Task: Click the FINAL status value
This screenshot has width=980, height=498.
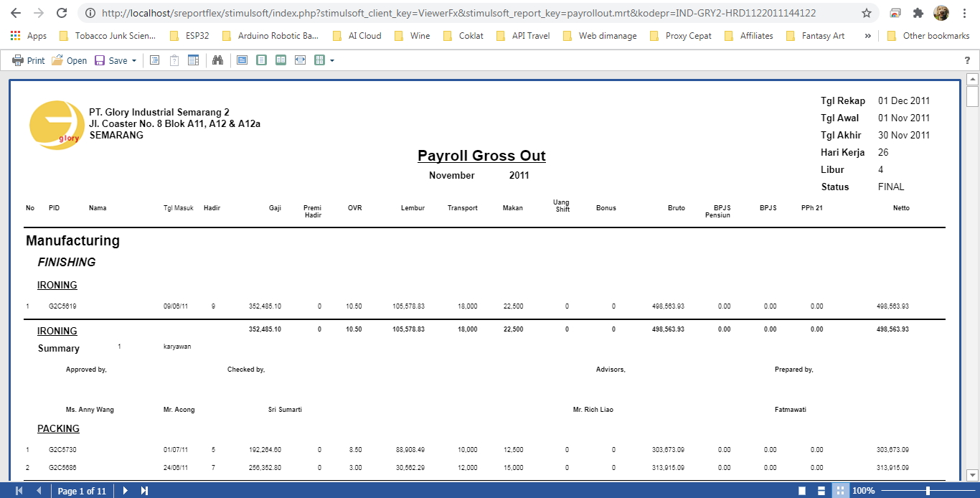Action: pos(891,187)
